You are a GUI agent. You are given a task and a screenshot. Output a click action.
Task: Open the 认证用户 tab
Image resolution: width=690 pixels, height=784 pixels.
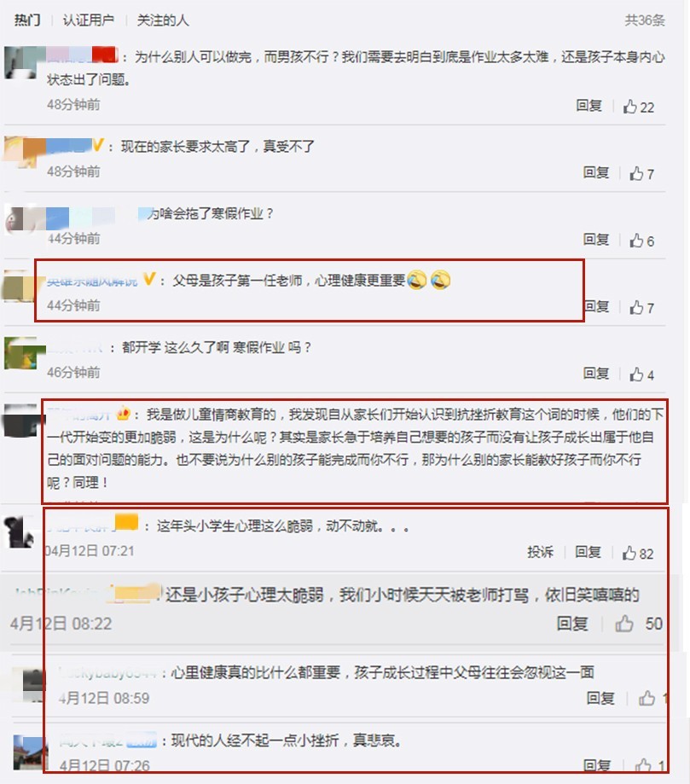[88, 20]
